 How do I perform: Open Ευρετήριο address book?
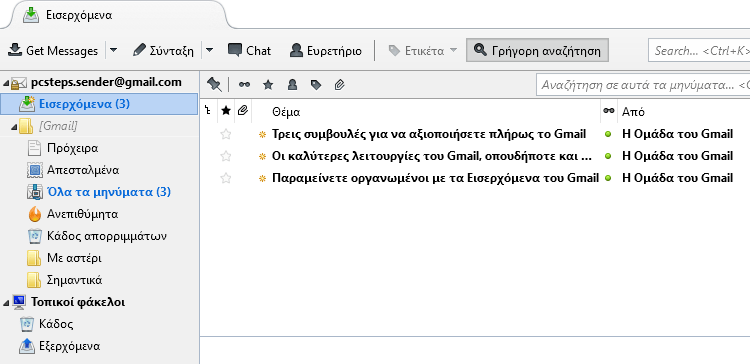(326, 51)
